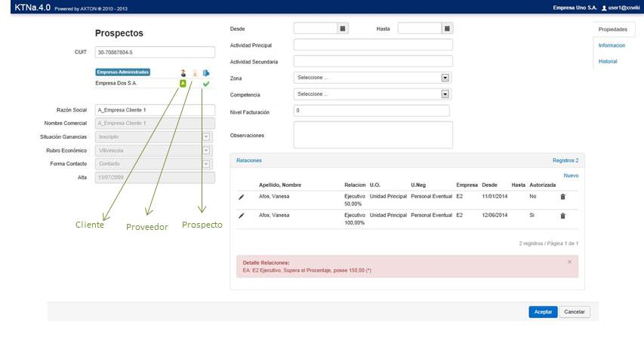644x340 pixels.
Task: Click the Prospecto icon column header
Action: coord(206,73)
